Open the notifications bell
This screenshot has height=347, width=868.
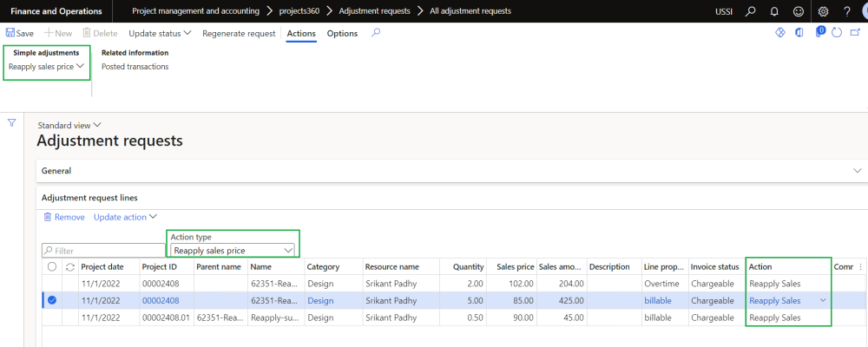[774, 11]
